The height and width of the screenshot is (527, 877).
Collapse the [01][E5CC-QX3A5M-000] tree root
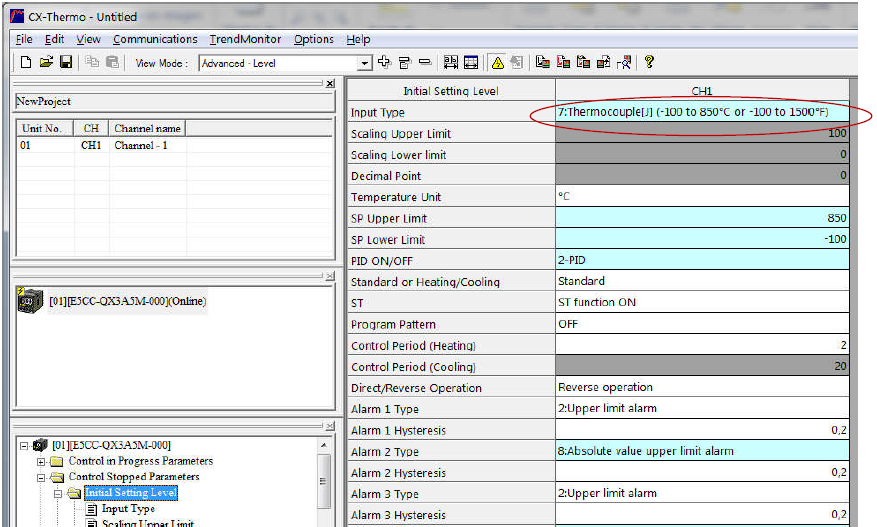pyautogui.click(x=24, y=446)
